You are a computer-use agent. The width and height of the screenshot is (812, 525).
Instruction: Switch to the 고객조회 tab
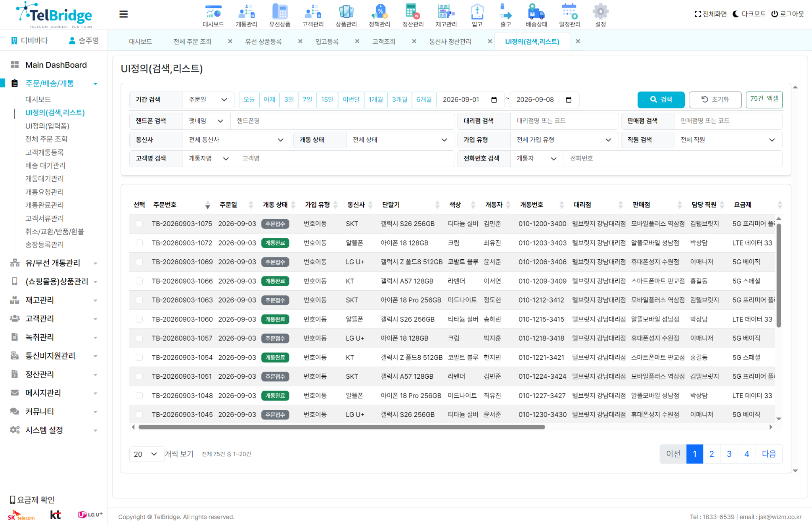[x=384, y=41]
